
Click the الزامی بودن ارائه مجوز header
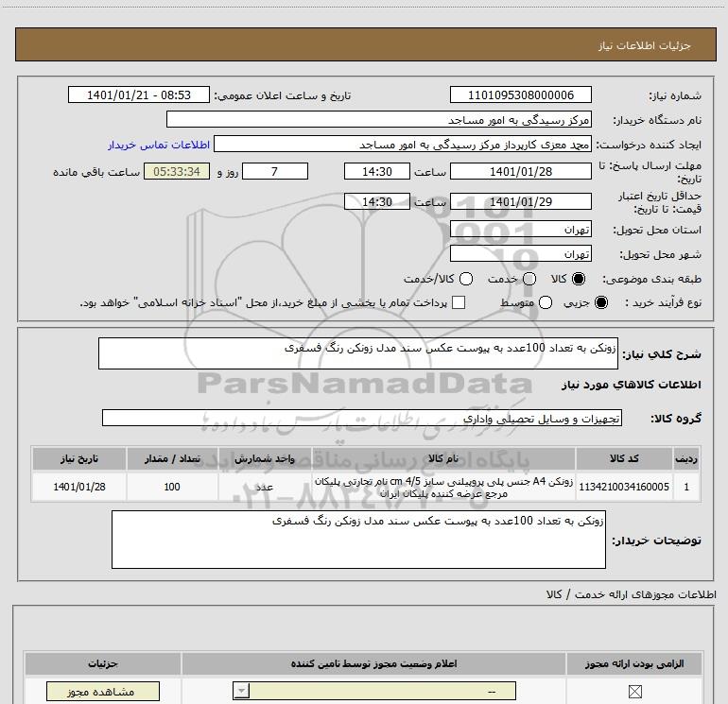[634, 663]
